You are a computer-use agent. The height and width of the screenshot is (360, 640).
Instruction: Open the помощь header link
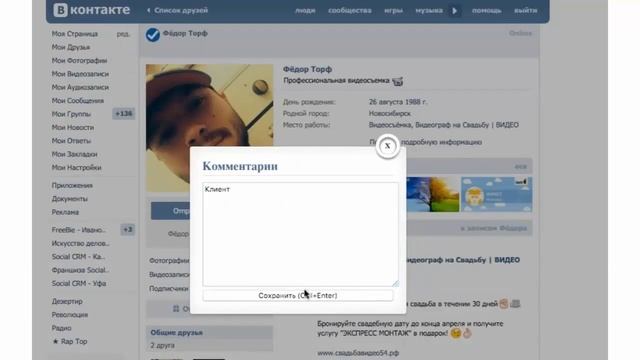[x=487, y=11]
